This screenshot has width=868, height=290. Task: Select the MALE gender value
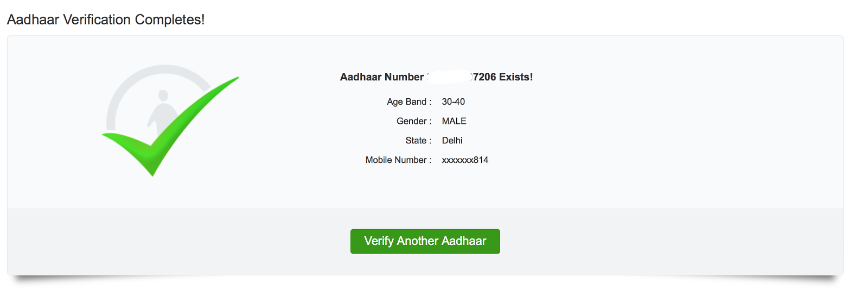coord(454,121)
